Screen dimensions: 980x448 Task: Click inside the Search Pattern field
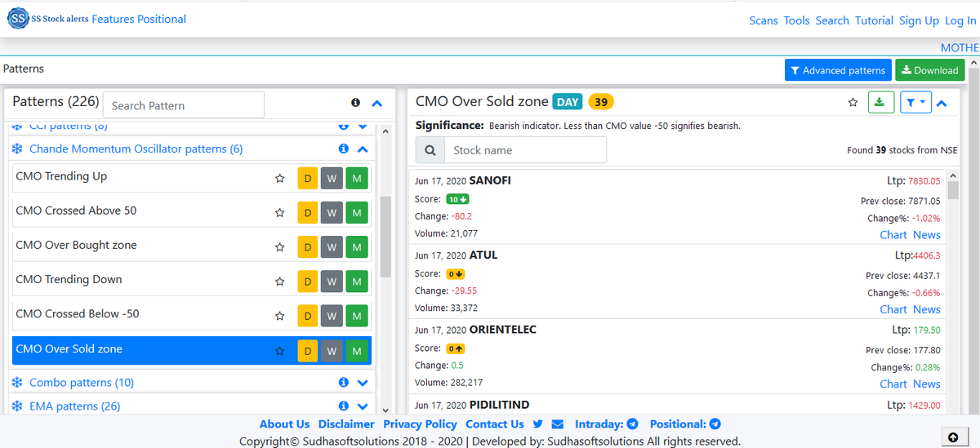point(184,105)
